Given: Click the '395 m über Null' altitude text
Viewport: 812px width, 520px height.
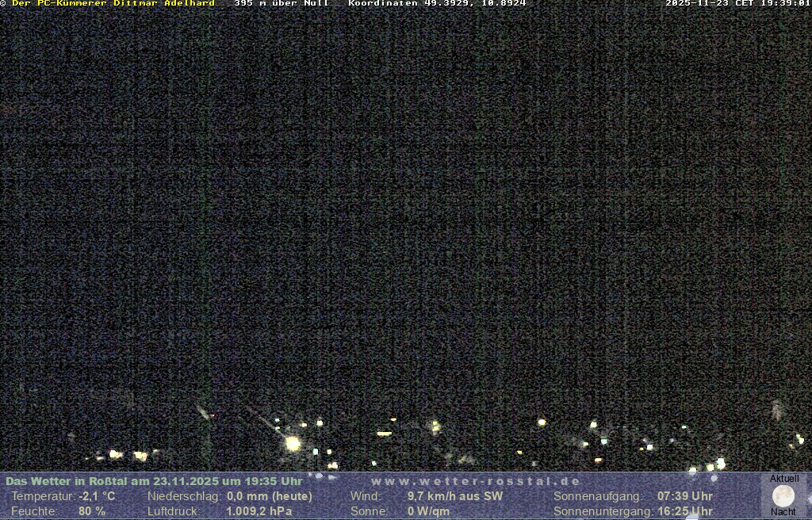Looking at the screenshot, I should pyautogui.click(x=282, y=4).
